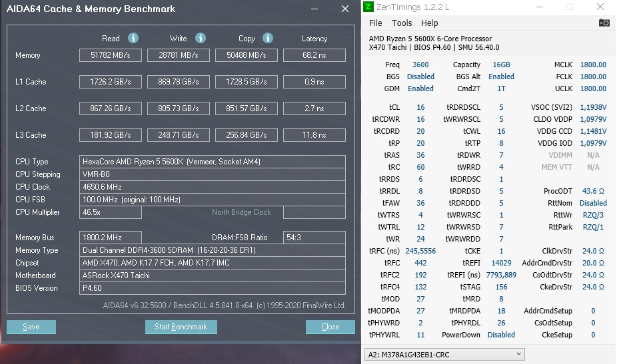Click the tREFI value 14029

[x=501, y=263]
